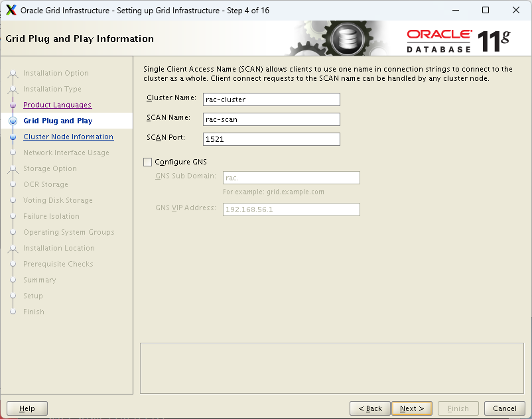This screenshot has width=532, height=419.
Task: Click the Product Languages step bullet
Action: [13, 105]
